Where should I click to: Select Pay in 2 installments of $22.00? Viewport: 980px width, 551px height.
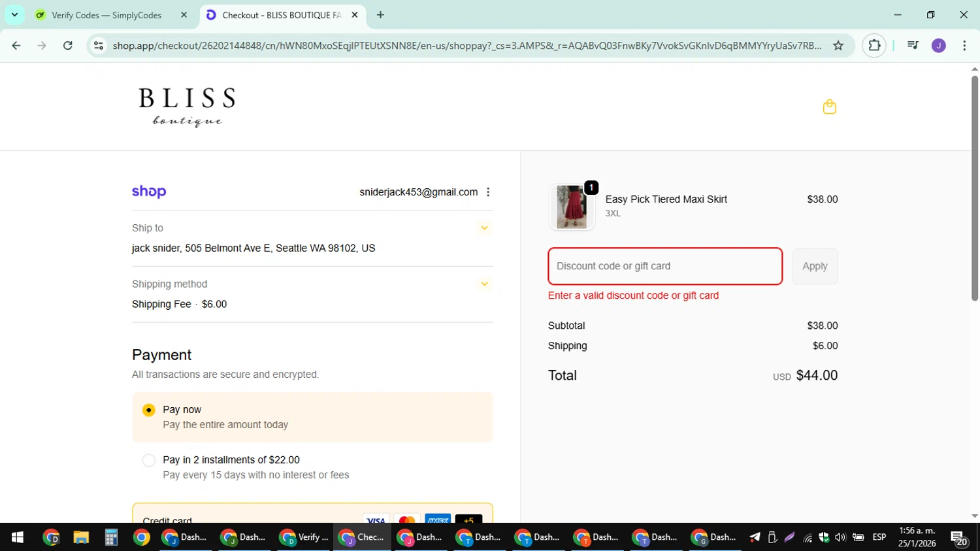(149, 460)
